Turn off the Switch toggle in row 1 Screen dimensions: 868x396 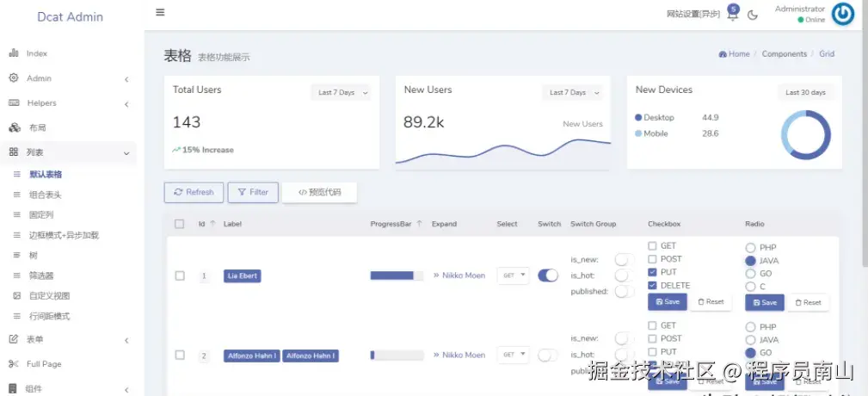point(548,275)
